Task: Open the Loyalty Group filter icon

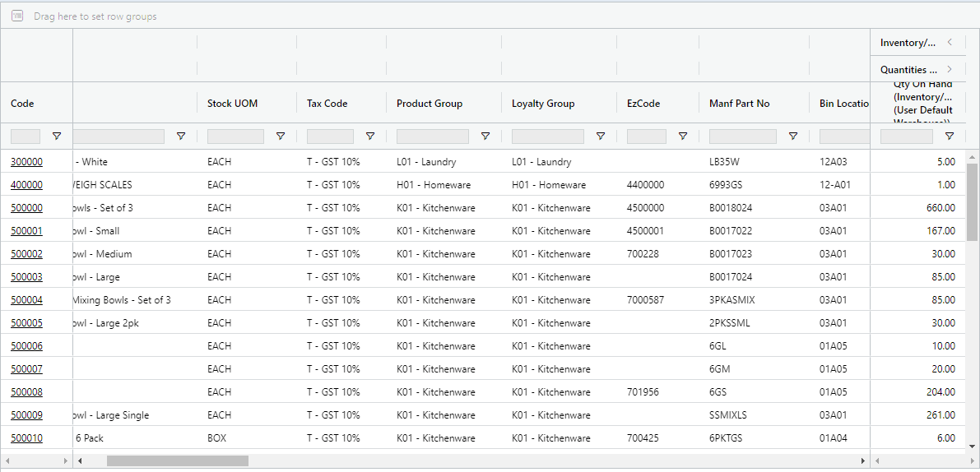Action: [601, 137]
